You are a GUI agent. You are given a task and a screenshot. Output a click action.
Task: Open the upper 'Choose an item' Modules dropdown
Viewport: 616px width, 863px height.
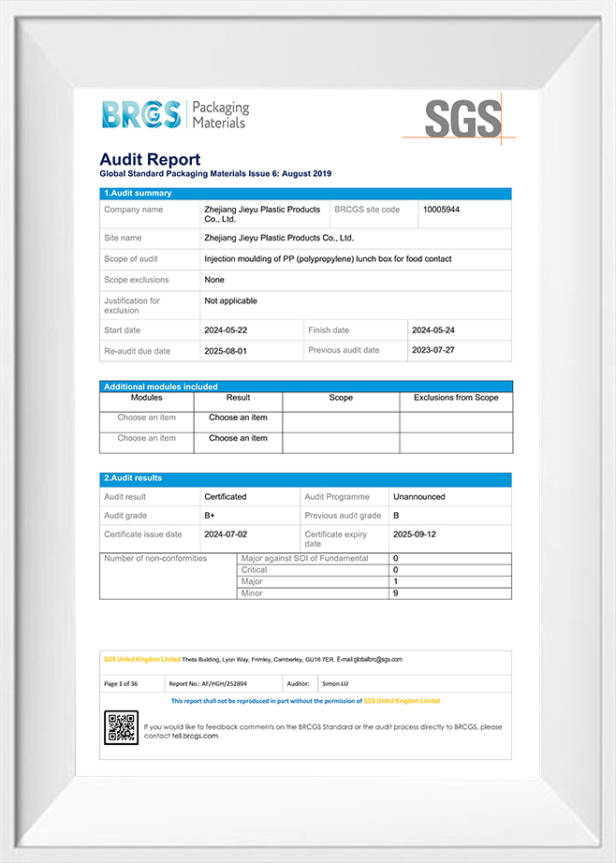(x=146, y=417)
